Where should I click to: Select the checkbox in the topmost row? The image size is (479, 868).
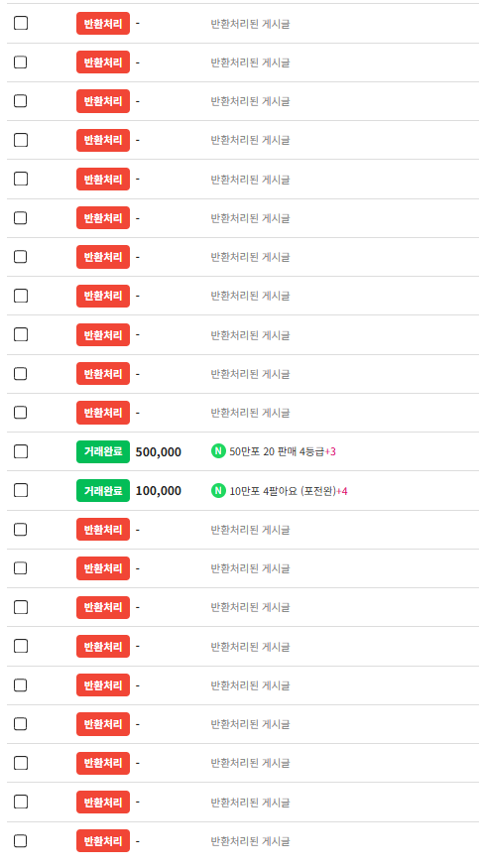pyautogui.click(x=21, y=23)
